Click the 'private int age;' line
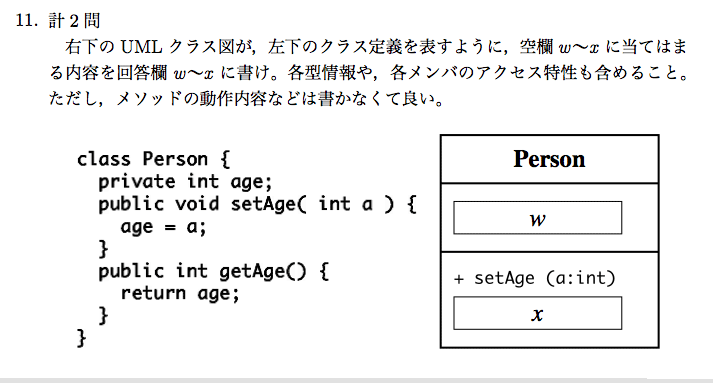Screen dimensions: 713x383 tap(186, 182)
